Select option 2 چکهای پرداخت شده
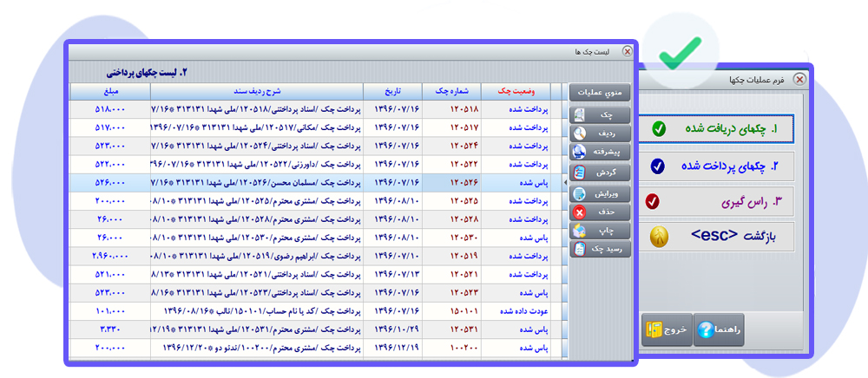The width and height of the screenshot is (868, 378). click(716, 166)
